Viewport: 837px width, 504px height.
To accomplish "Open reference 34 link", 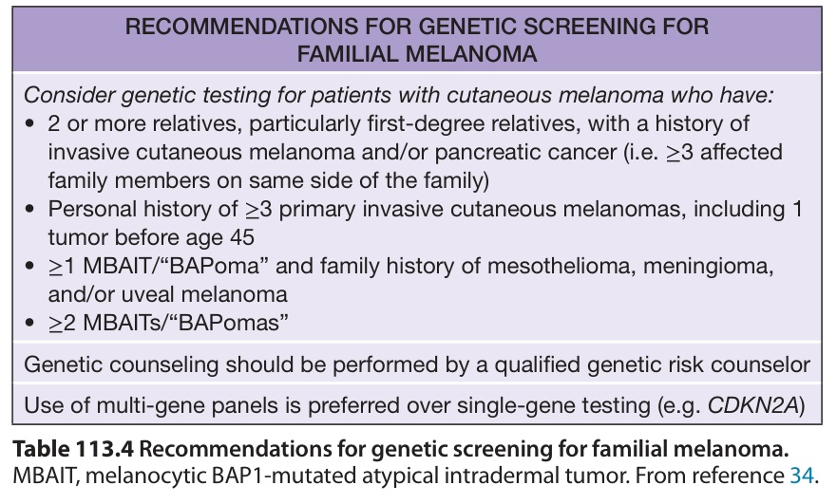I will click(x=802, y=476).
